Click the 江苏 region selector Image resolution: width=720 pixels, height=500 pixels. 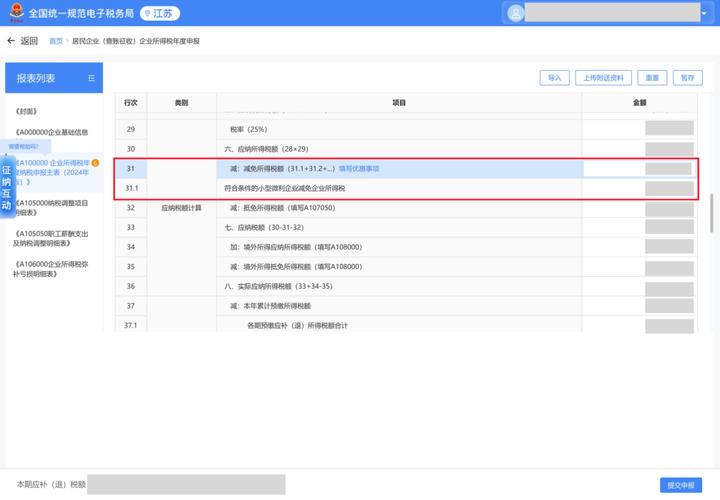[159, 13]
